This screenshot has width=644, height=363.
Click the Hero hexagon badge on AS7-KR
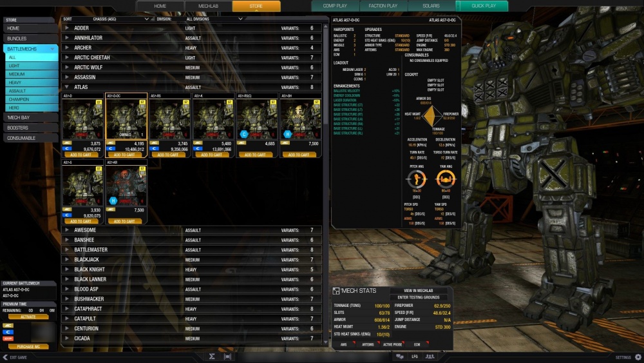(113, 201)
